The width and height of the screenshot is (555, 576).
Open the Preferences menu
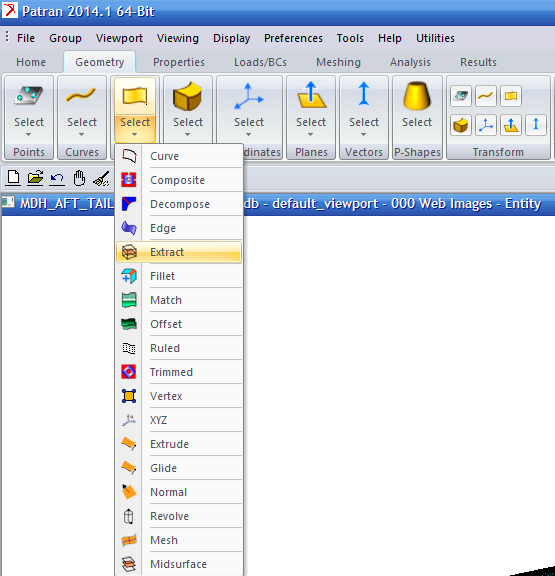[x=293, y=38]
